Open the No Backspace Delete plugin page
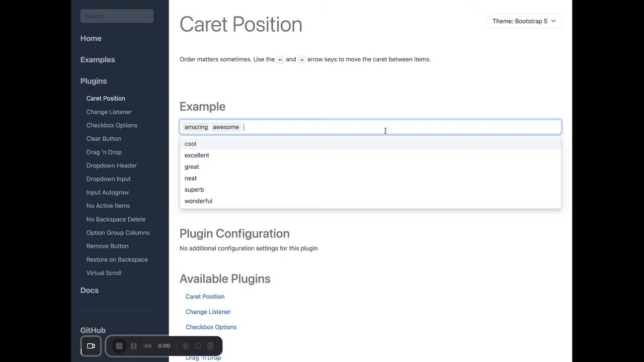 (x=116, y=219)
